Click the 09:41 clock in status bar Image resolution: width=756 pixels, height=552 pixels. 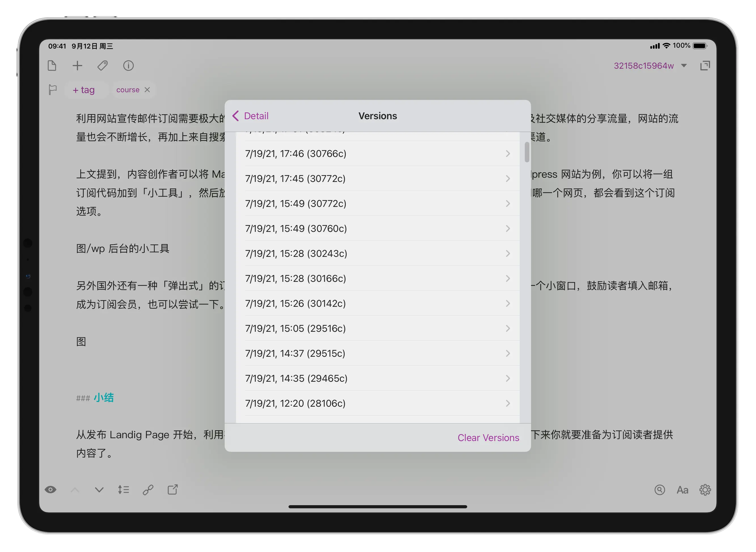coord(57,46)
